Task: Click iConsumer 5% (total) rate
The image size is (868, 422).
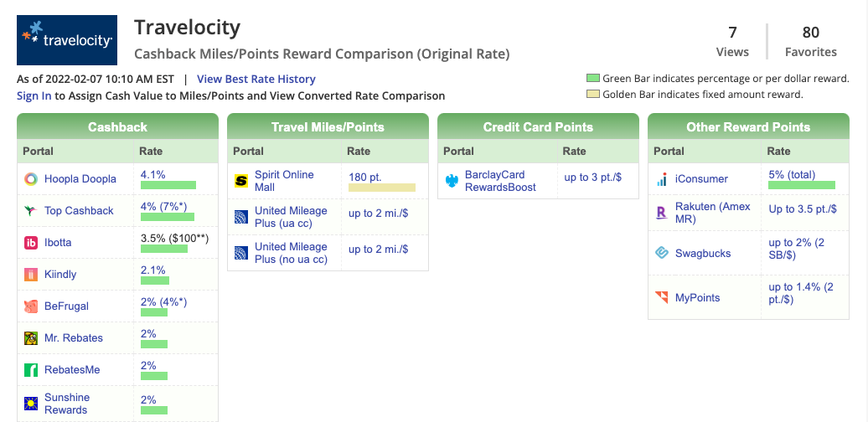Action: 792,175
